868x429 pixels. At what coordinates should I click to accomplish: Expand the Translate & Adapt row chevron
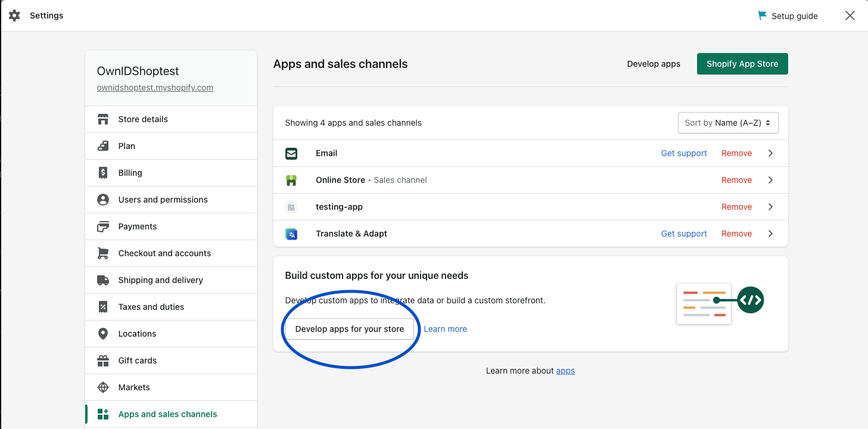click(x=770, y=234)
